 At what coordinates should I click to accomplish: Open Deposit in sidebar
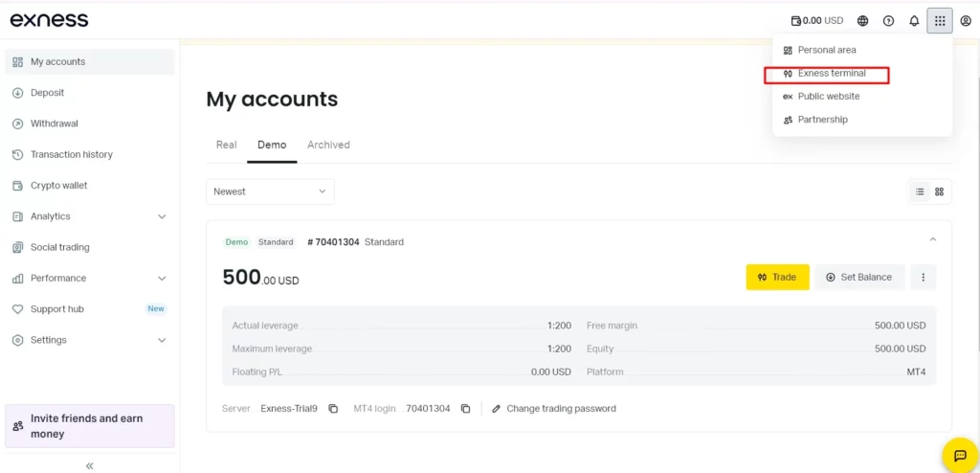(x=89, y=93)
